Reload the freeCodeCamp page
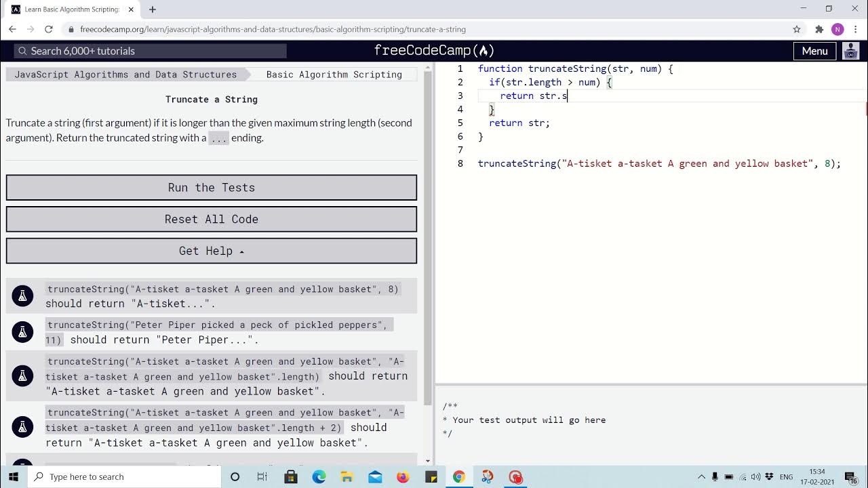 [49, 29]
